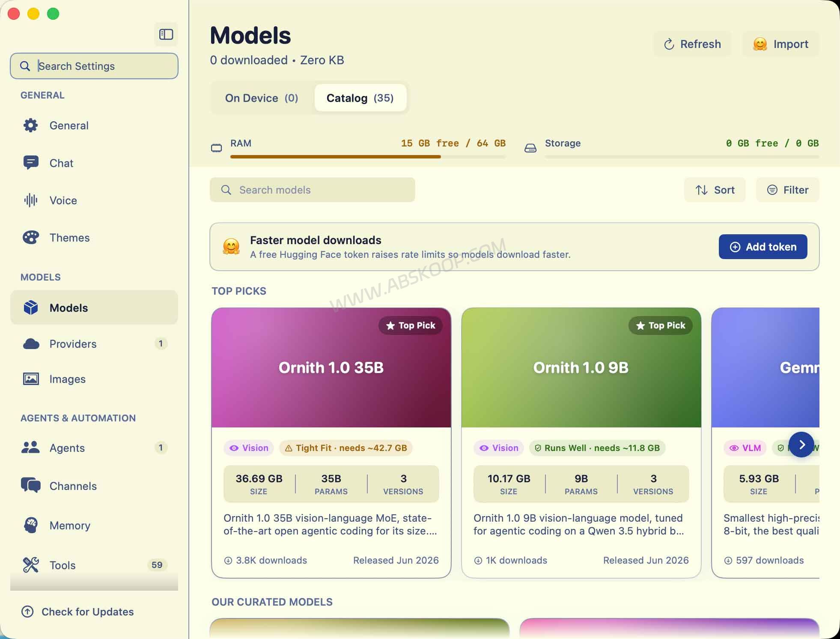
Task: Click the Import button
Action: click(781, 44)
